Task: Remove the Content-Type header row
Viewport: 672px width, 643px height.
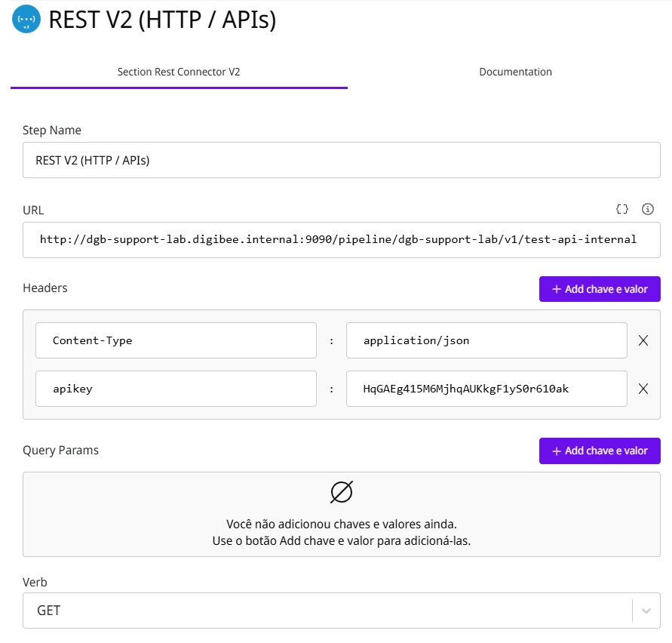Action: (643, 340)
